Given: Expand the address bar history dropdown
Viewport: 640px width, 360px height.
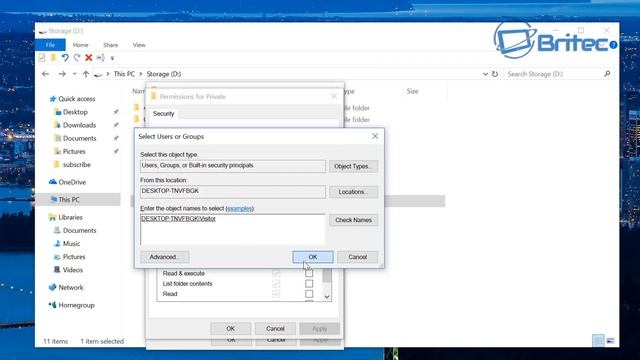Looking at the screenshot, I should point(485,74).
